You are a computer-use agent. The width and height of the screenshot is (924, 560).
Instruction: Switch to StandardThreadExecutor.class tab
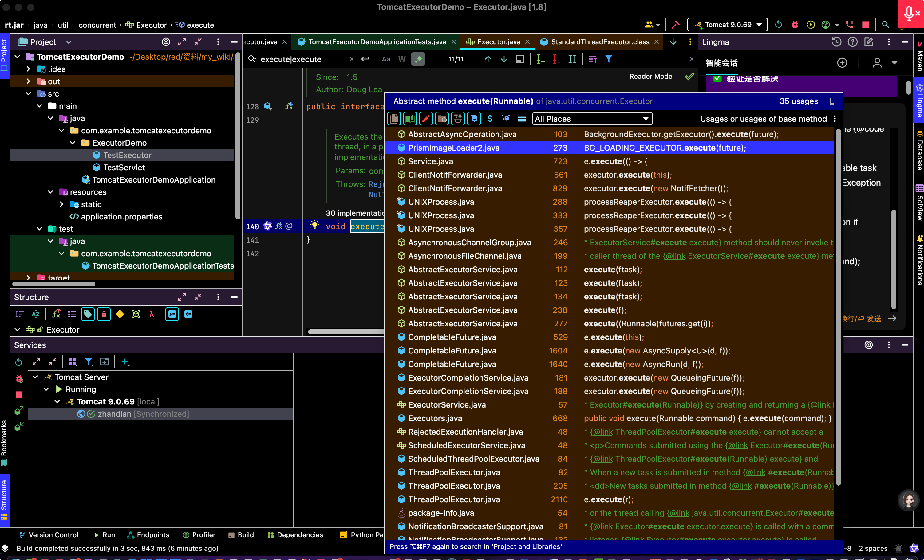click(x=600, y=42)
